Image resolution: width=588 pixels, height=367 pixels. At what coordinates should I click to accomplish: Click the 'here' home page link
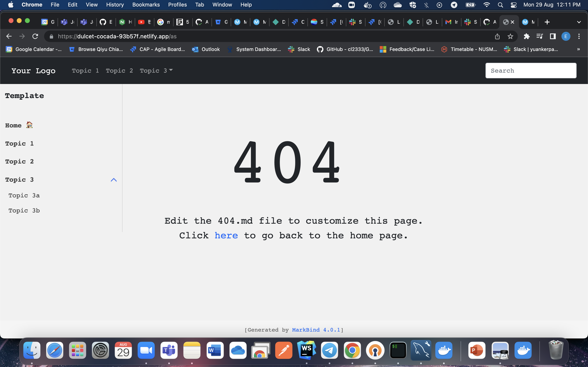coord(226,235)
